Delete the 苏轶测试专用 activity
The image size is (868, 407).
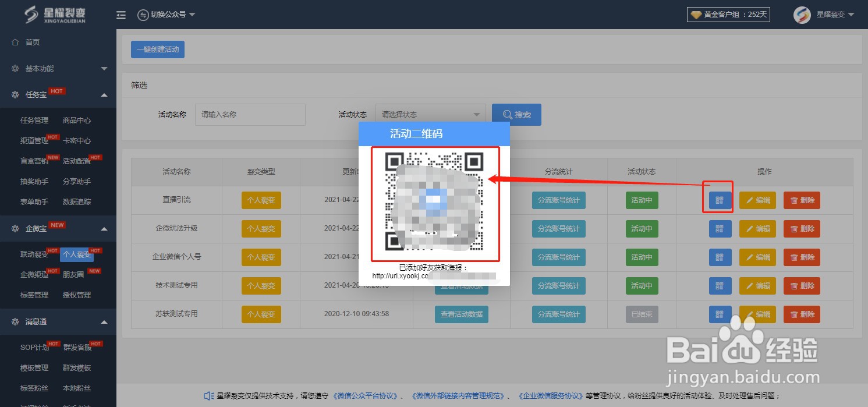802,314
